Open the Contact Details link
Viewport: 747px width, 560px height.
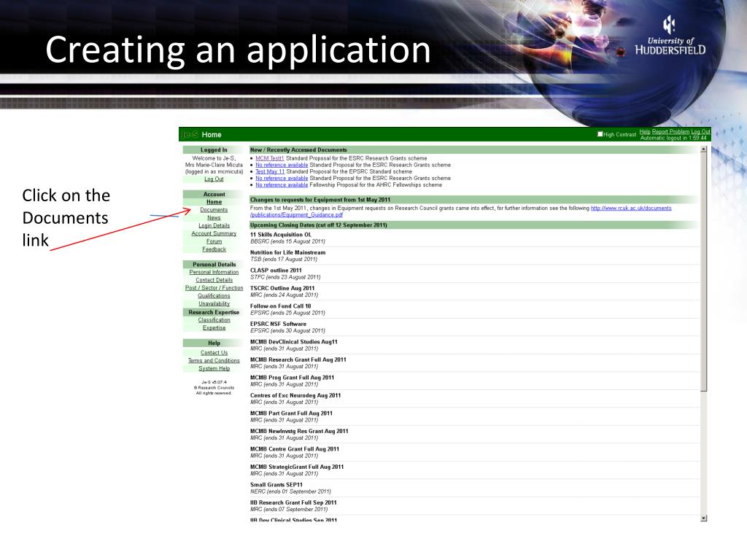click(214, 280)
